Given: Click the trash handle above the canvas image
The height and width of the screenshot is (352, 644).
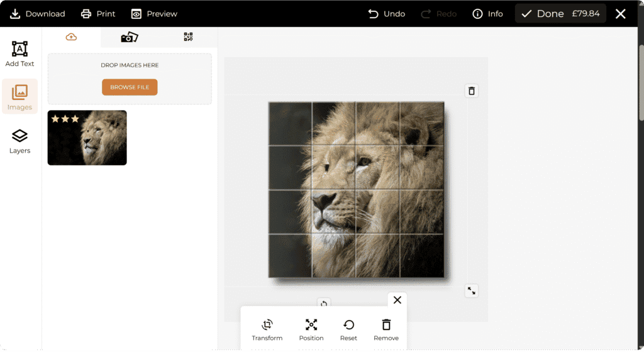Looking at the screenshot, I should click(x=472, y=91).
